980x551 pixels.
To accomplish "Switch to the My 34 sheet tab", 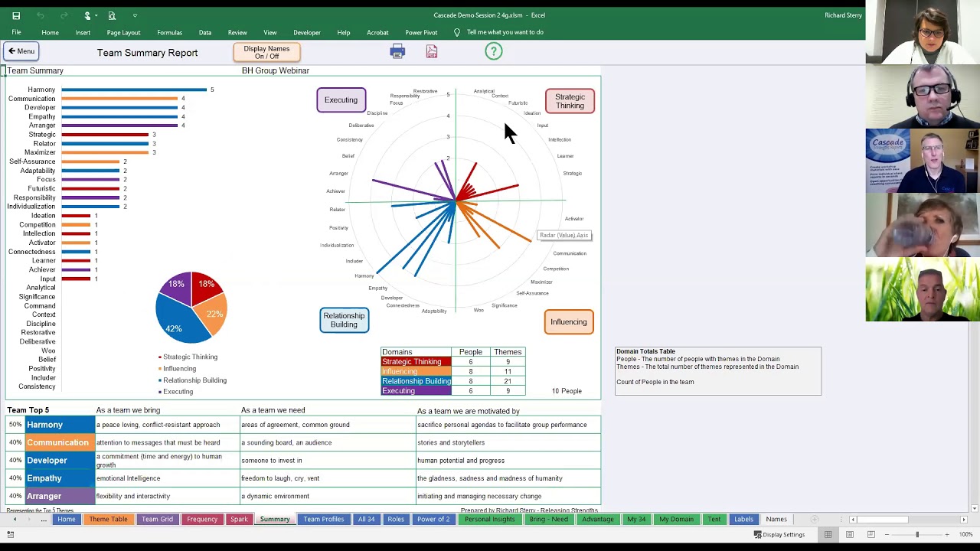I will pos(636,519).
